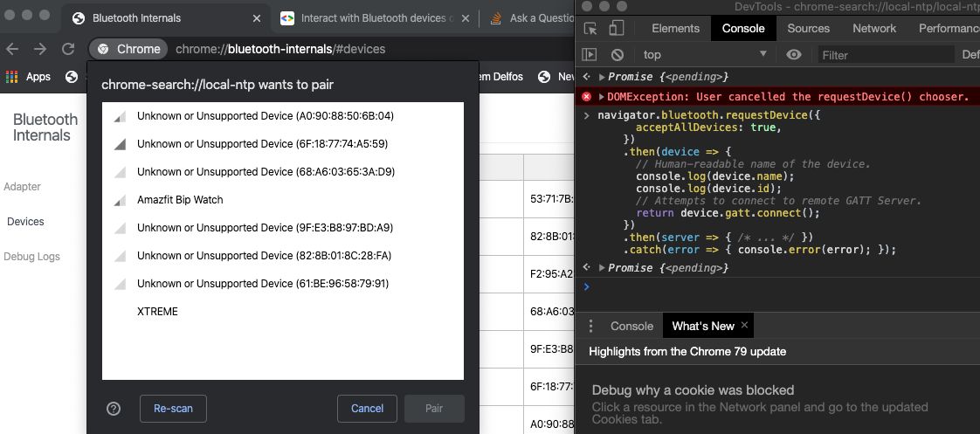Click the acceptAllDevices: true code line

tap(708, 127)
